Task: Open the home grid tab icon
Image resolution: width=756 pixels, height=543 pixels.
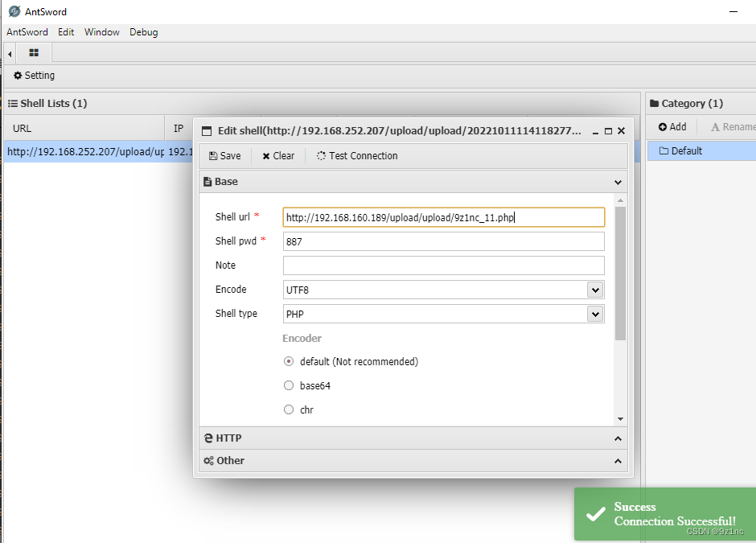Action: pyautogui.click(x=34, y=52)
